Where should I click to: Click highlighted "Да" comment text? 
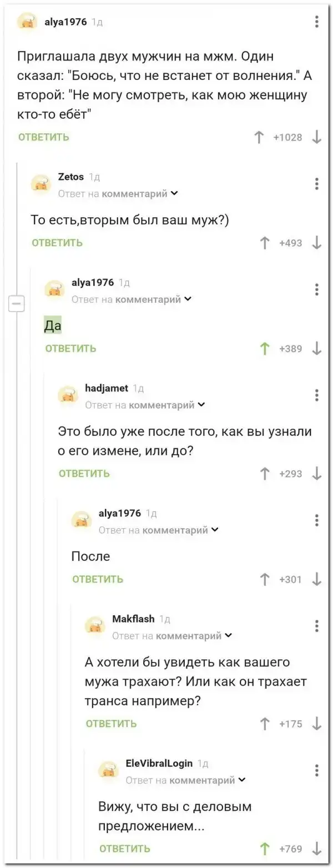click(53, 327)
